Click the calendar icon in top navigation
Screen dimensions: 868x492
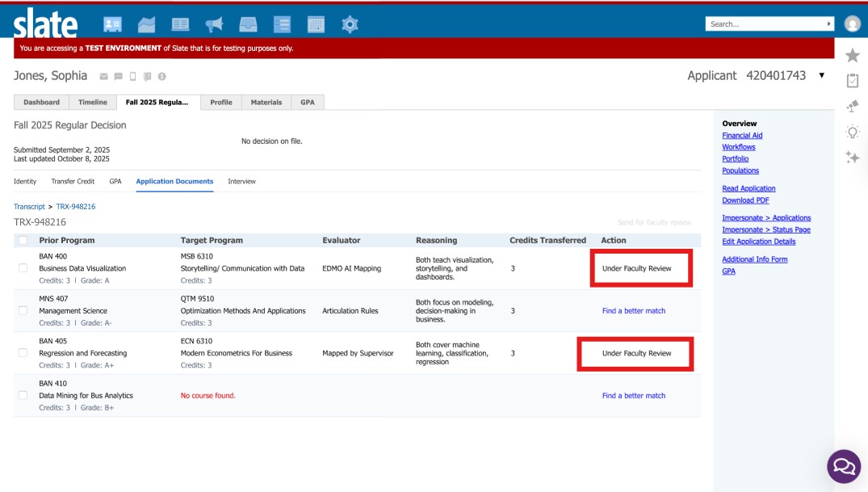tap(316, 25)
